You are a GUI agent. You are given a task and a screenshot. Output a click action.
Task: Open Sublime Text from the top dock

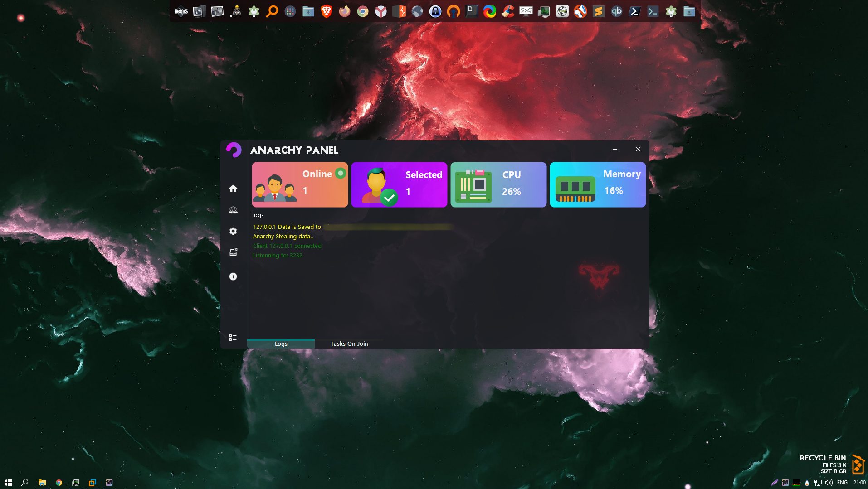click(x=599, y=11)
